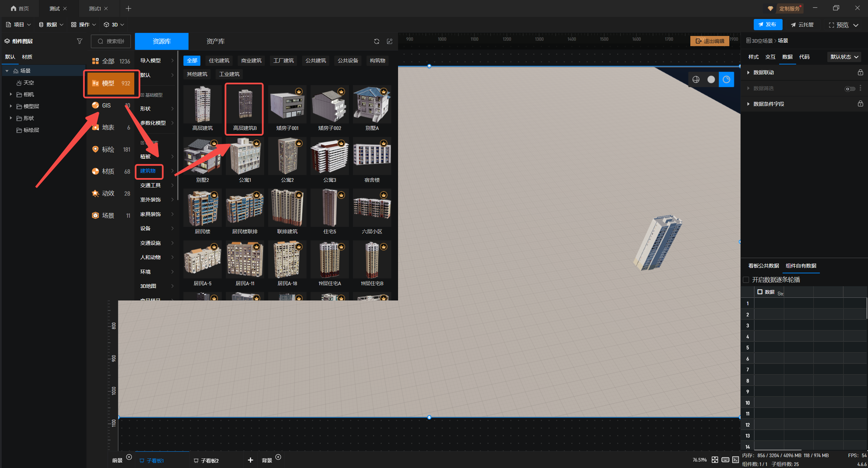This screenshot has height=468, width=868.
Task: Click the fit-to-screen icon in the bottom bar
Action: 715,460
